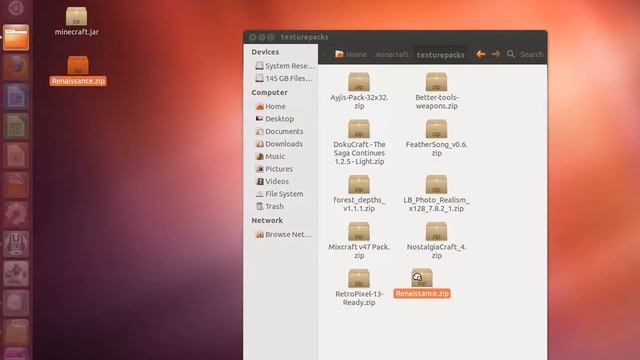Select minecraft.jar icon on the desktop
This screenshot has height=360, width=640.
[76, 16]
